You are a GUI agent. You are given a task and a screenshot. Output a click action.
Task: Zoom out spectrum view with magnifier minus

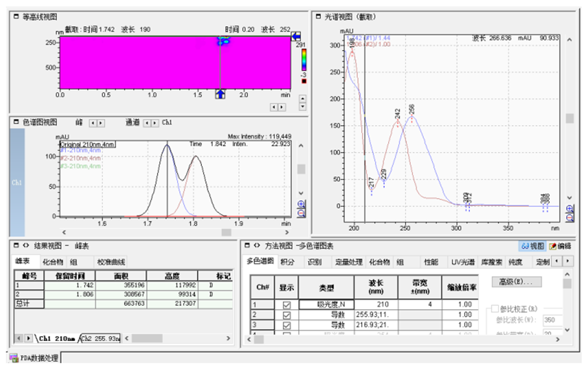point(570,218)
